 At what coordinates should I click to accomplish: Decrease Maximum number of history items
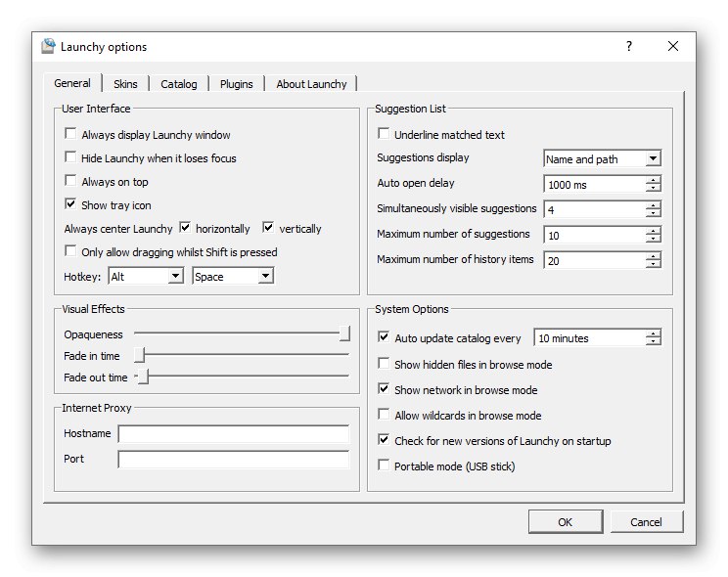click(x=653, y=264)
